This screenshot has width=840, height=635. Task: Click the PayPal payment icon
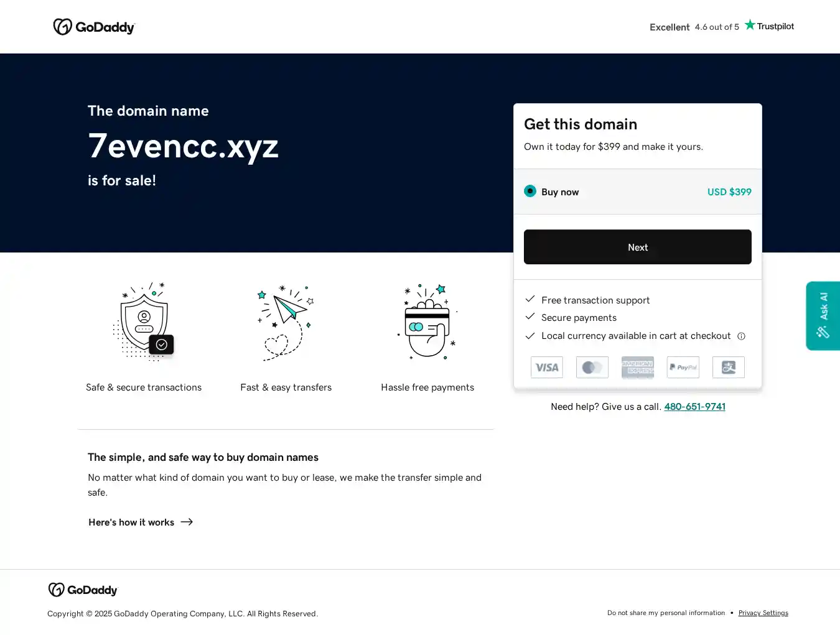683,368
